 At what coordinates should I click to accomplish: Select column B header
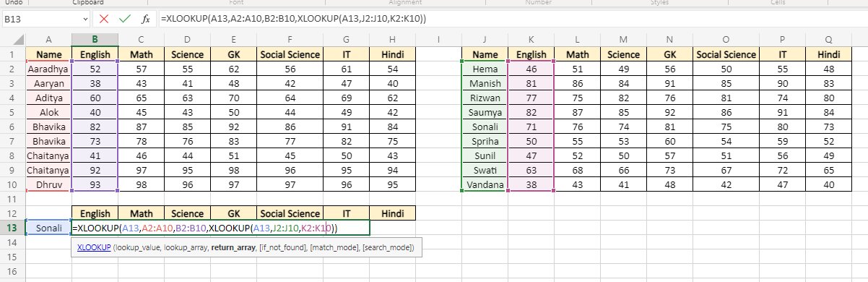click(95, 39)
